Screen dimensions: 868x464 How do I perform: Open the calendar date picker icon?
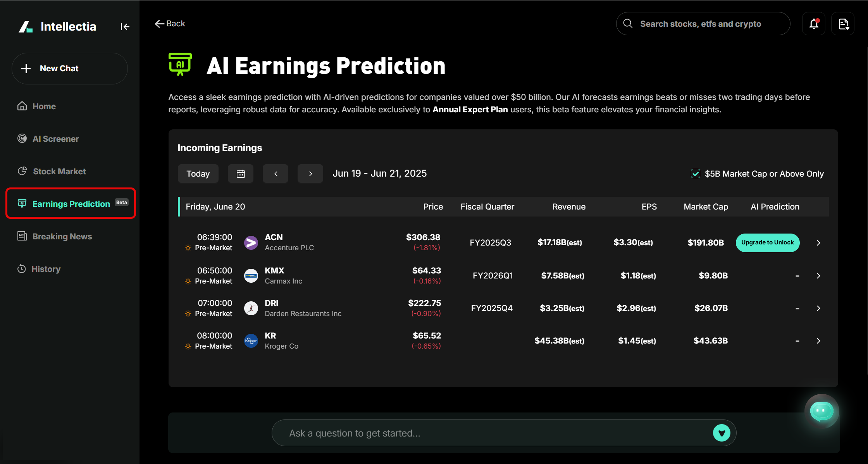coord(240,174)
